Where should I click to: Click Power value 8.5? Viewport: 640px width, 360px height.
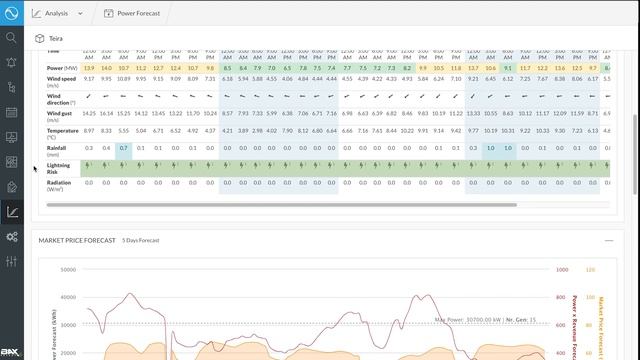(x=227, y=68)
